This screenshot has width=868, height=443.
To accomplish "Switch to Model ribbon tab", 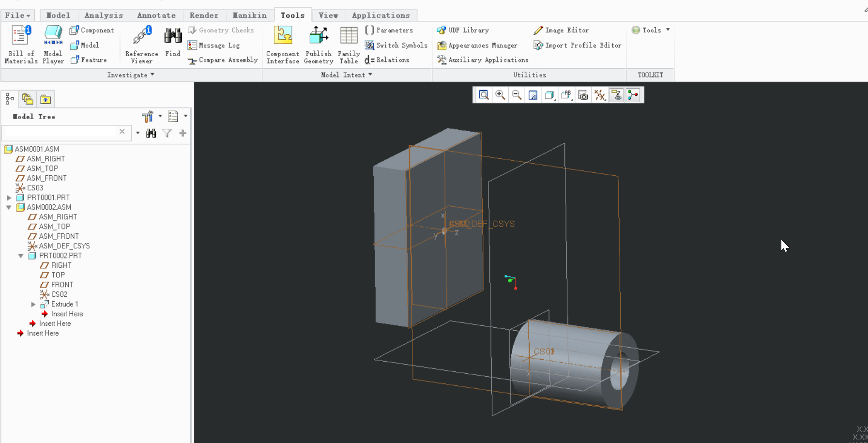I will 58,15.
